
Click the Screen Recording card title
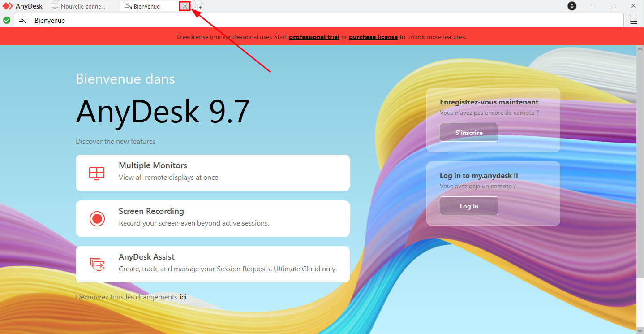point(151,211)
